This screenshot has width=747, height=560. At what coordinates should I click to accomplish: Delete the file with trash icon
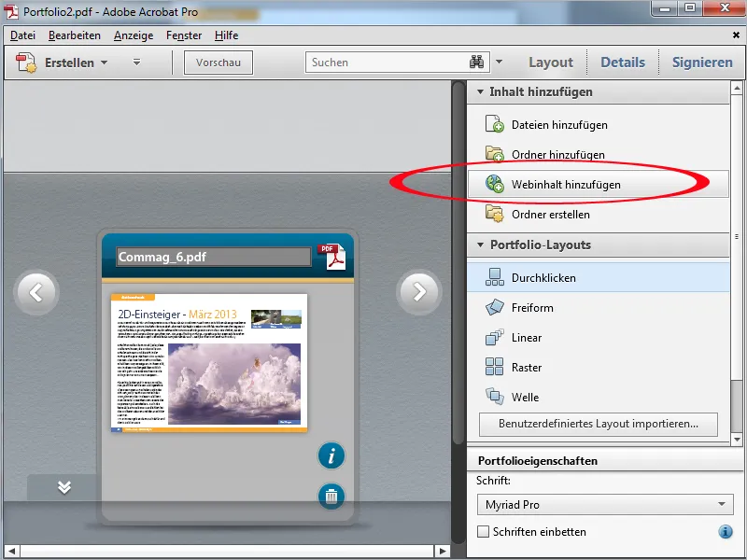point(331,497)
